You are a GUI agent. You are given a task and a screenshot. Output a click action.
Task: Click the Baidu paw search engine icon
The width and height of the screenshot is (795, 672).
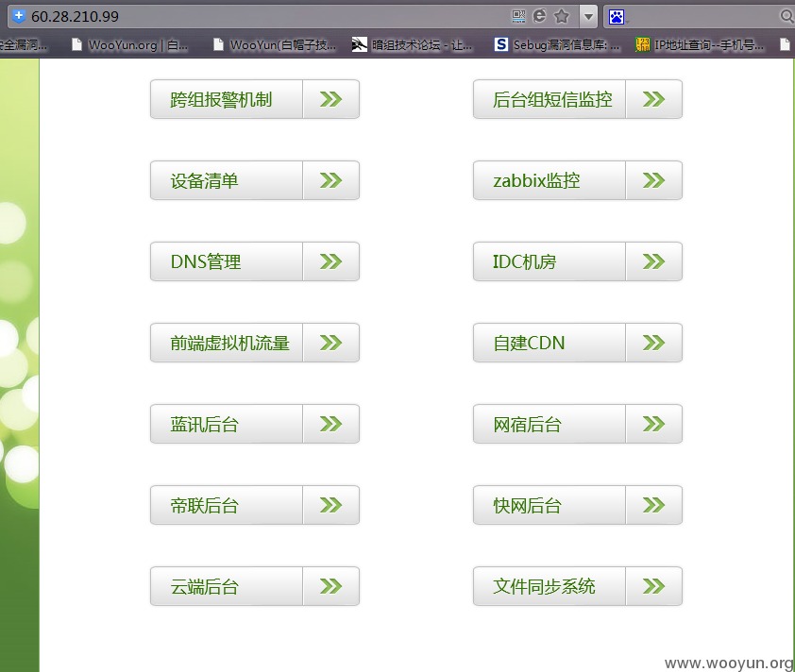[x=617, y=17]
